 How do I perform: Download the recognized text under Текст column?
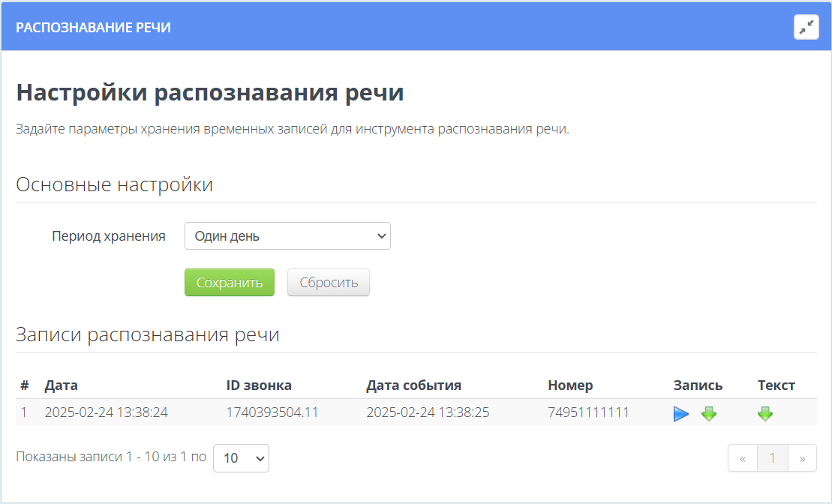(764, 412)
